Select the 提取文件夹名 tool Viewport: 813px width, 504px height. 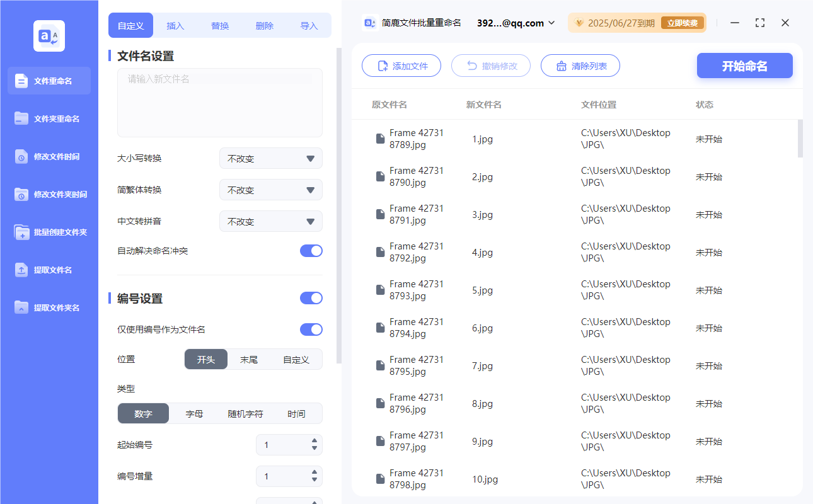coord(49,307)
